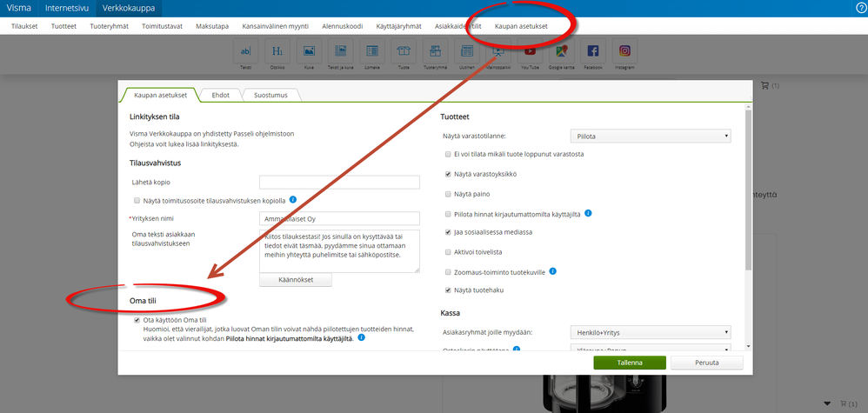Open Kansainvälinen myynti menu item

[x=275, y=26]
